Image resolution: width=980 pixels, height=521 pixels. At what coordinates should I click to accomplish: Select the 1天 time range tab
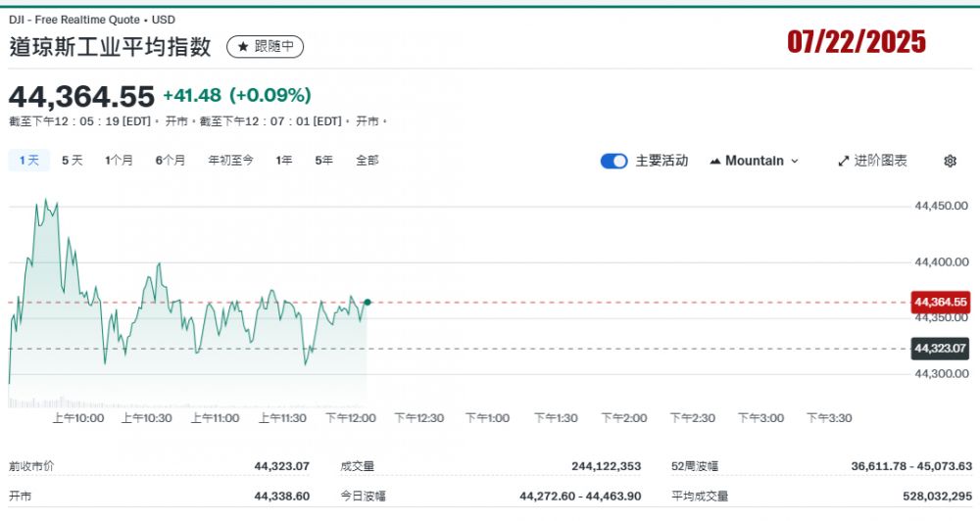[28, 161]
